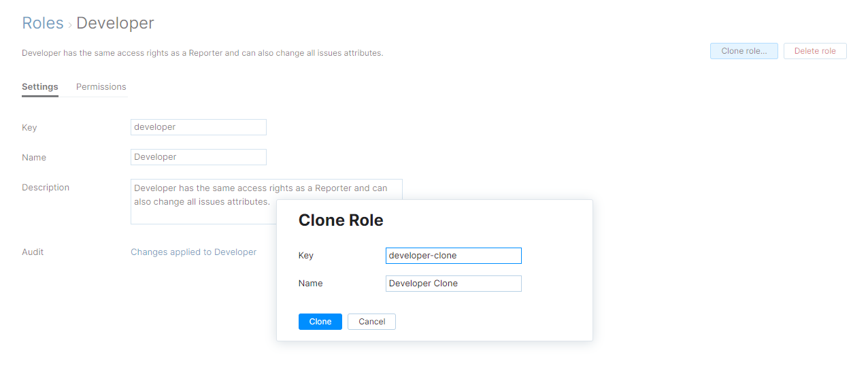Click the Name label inside Clone dialog
The height and width of the screenshot is (389, 868).
coord(310,284)
